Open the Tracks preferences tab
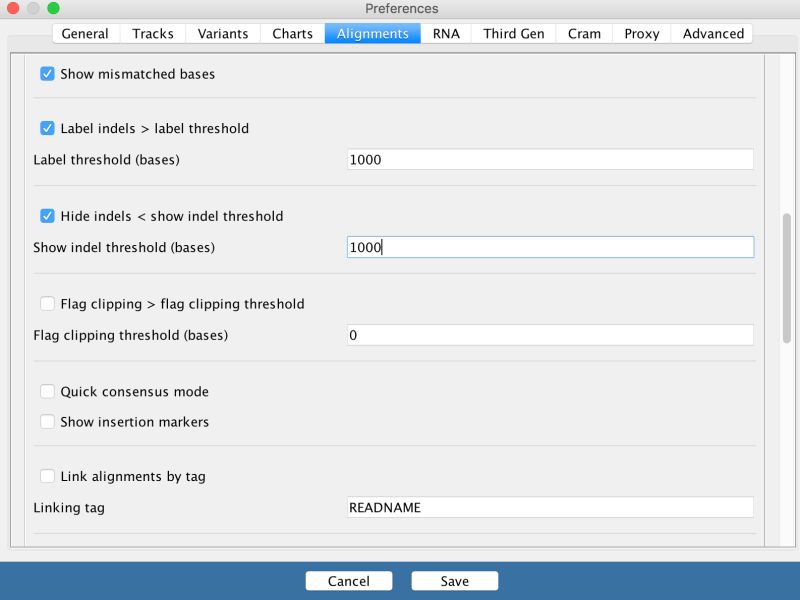800x600 pixels. click(x=152, y=33)
